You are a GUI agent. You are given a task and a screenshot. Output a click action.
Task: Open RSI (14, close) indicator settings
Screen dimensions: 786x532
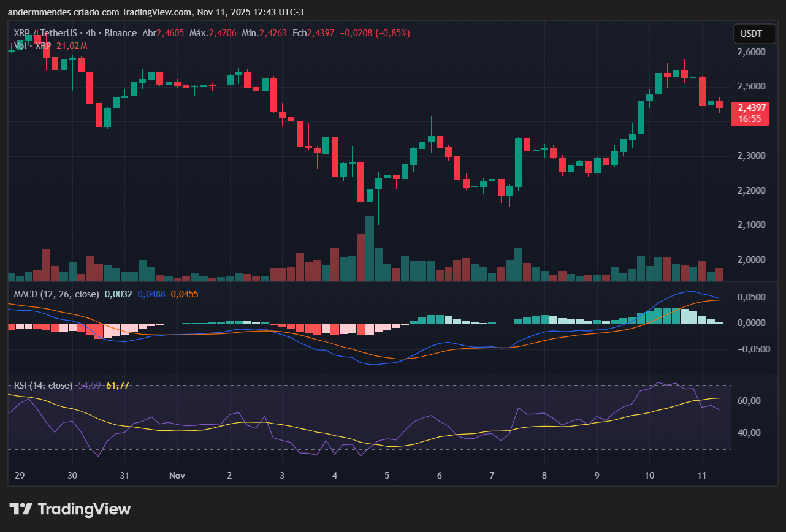[x=43, y=385]
